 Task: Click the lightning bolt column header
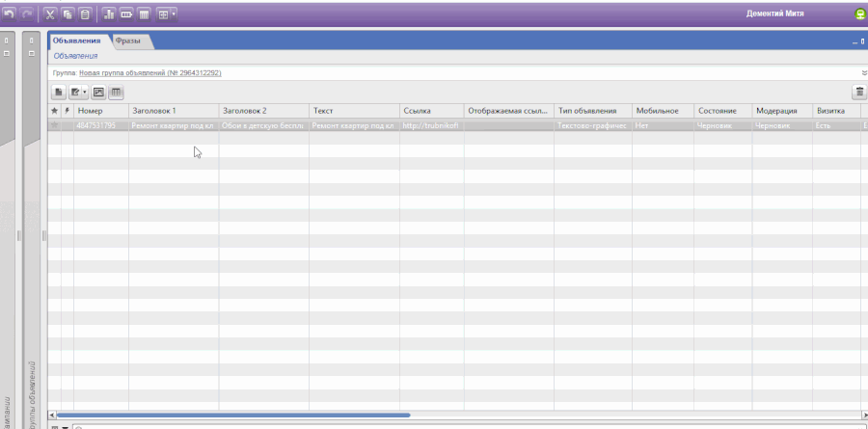(x=67, y=111)
